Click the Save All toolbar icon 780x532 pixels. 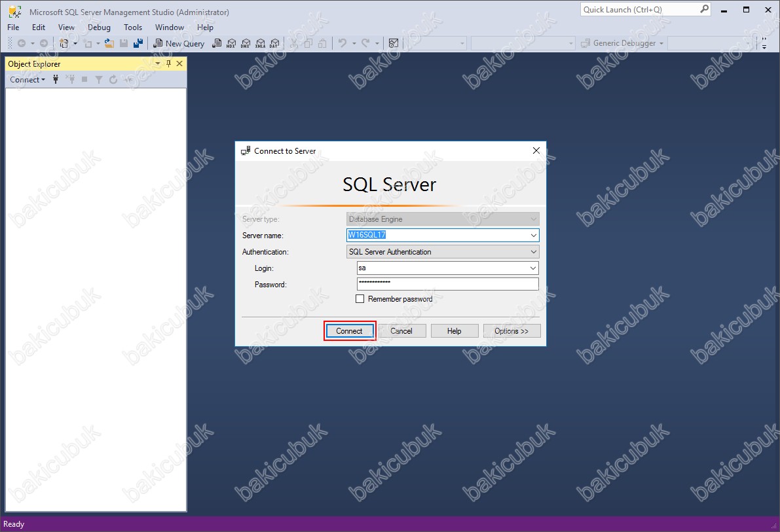pos(138,43)
